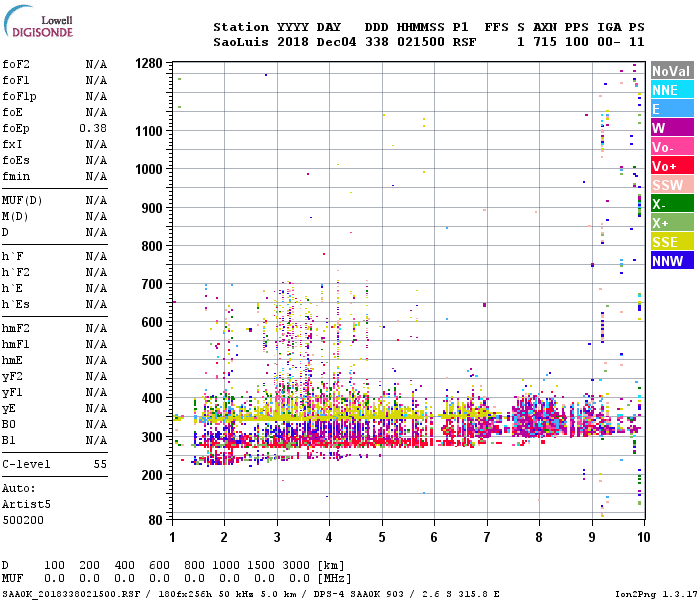The width and height of the screenshot is (700, 600).
Task: Click the 80 km y-axis label
Action: point(155,520)
